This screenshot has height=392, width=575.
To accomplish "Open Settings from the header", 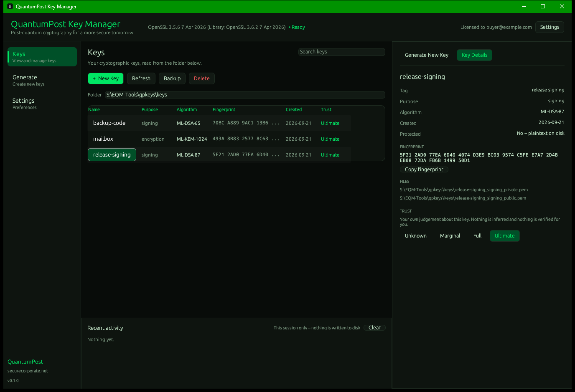I will (x=550, y=27).
